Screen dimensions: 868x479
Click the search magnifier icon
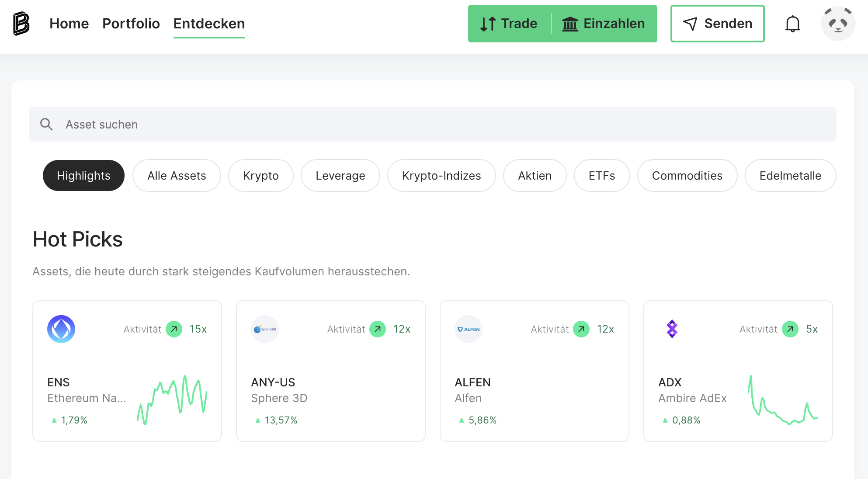pos(46,125)
